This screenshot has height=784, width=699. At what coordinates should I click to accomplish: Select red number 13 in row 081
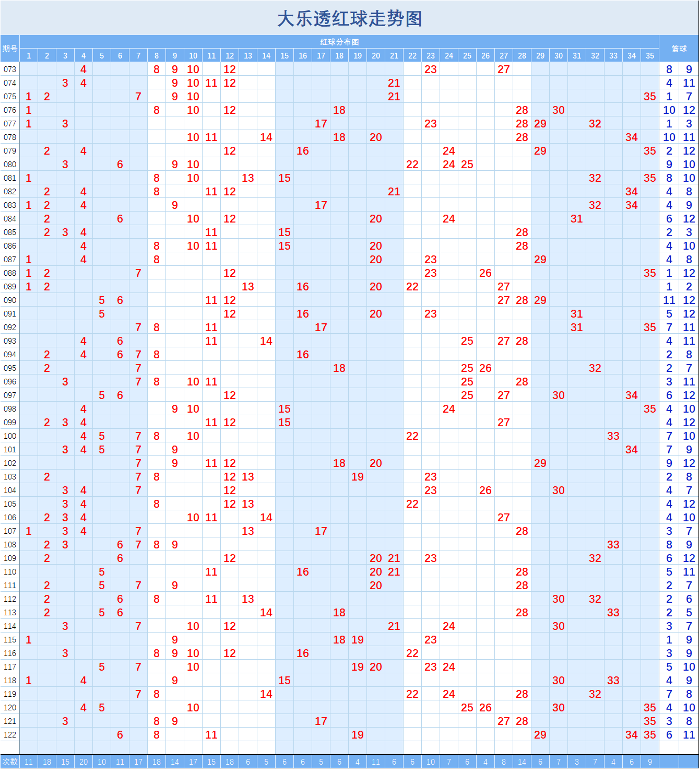coord(248,178)
